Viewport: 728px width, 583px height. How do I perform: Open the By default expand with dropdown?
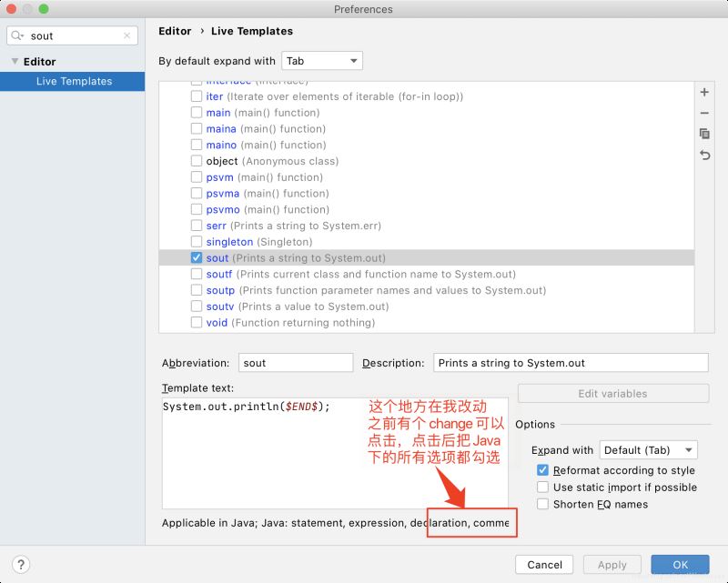tap(323, 60)
